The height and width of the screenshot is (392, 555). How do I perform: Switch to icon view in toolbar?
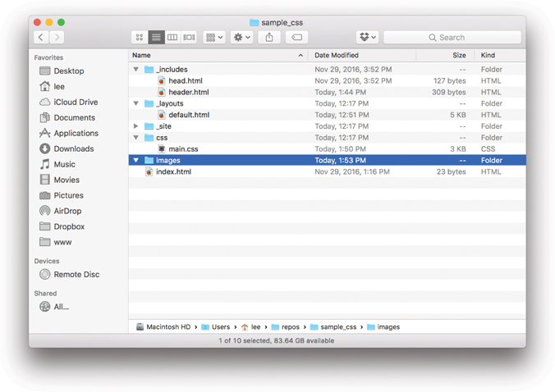[x=140, y=38]
